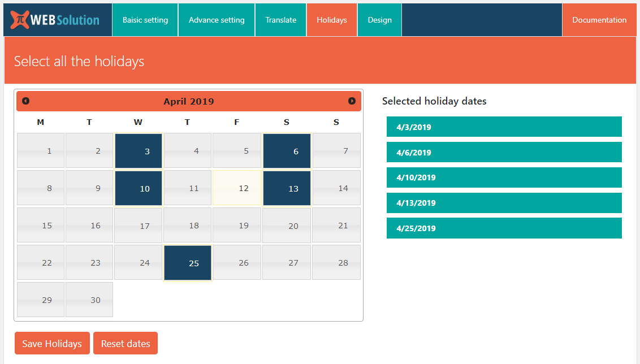Click the Save Holidays button
Screen dimensions: 640x364
52,343
